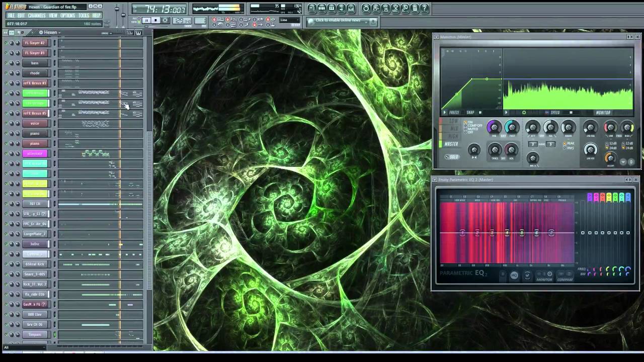
Task: Choose the MUTED option in Maximus
Action: pyautogui.click(x=471, y=129)
